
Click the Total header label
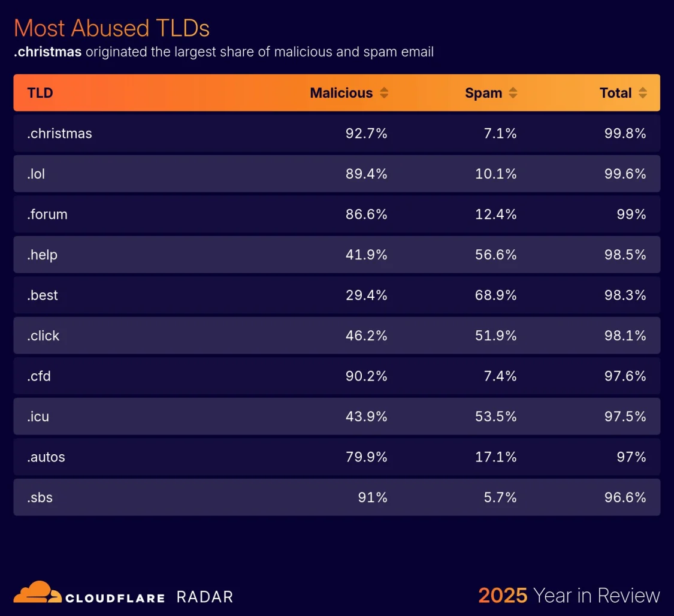(x=615, y=93)
